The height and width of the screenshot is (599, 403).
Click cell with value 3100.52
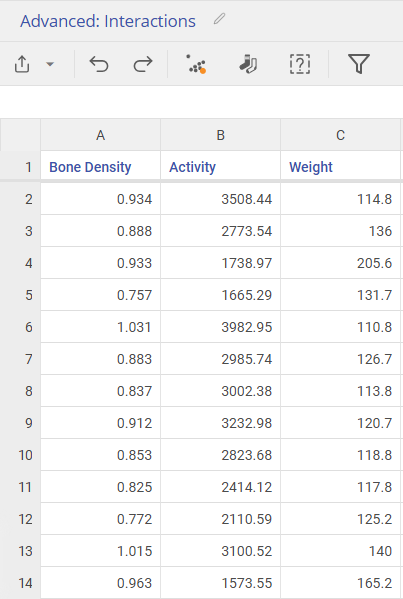220,551
